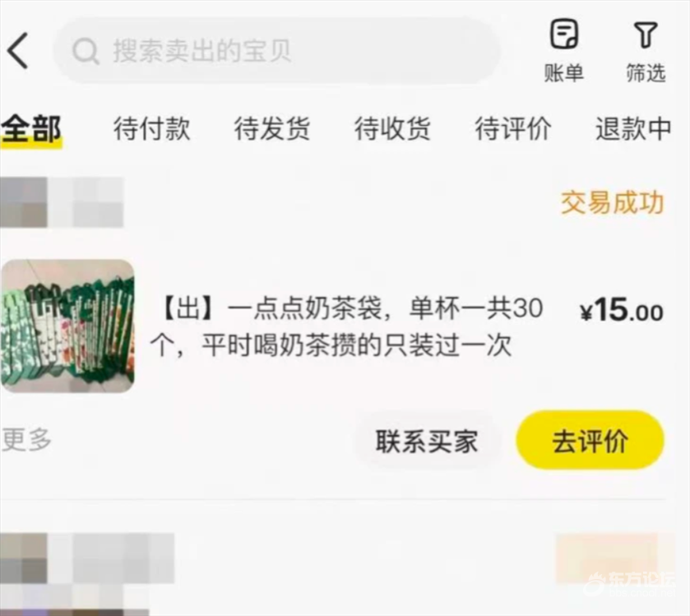The image size is (690, 616).
Task: Switch to the 待发货 tab
Action: pos(272,129)
